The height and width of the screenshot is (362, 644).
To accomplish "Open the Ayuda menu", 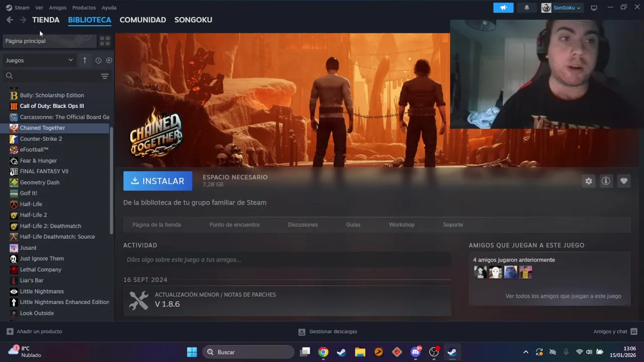I will tap(109, 8).
